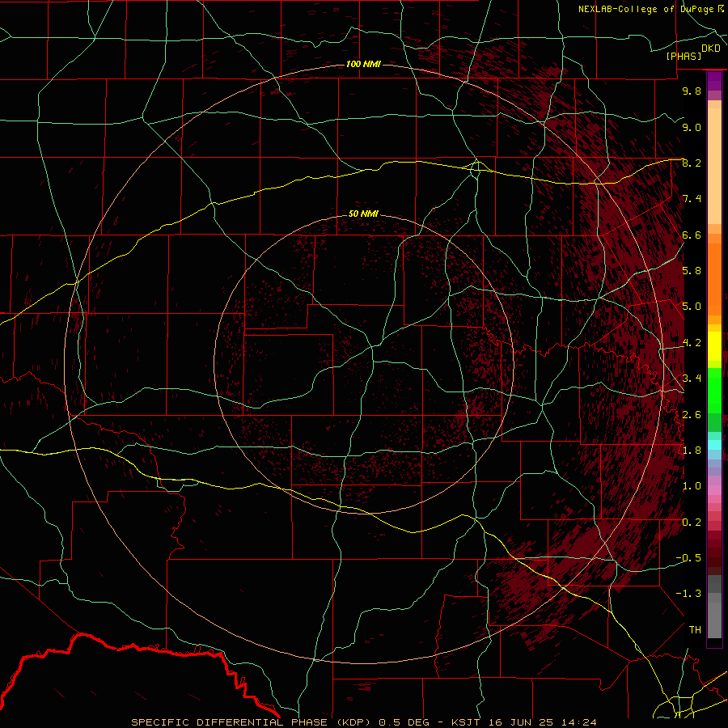Click the 6.6 scale value
This screenshot has width=728, height=728.
point(692,235)
